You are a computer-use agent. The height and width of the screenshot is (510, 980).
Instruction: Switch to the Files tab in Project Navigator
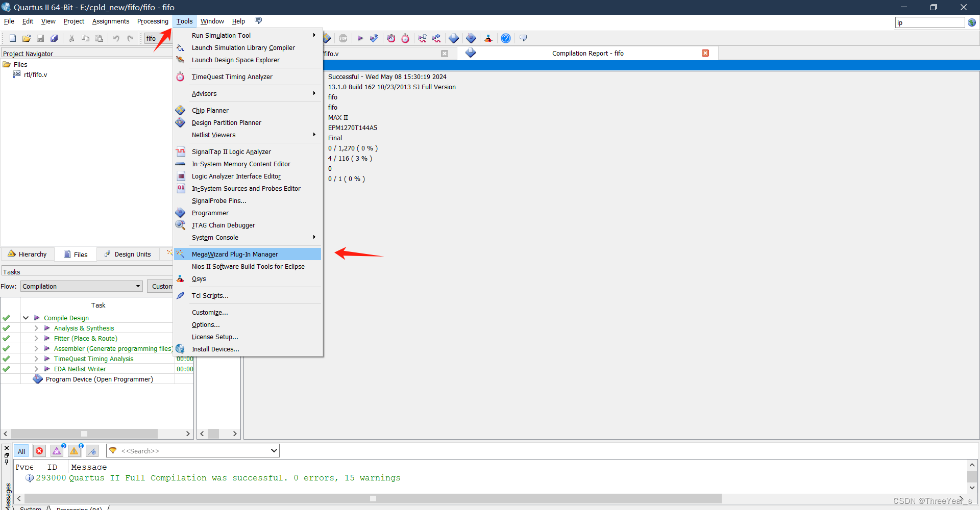click(76, 254)
